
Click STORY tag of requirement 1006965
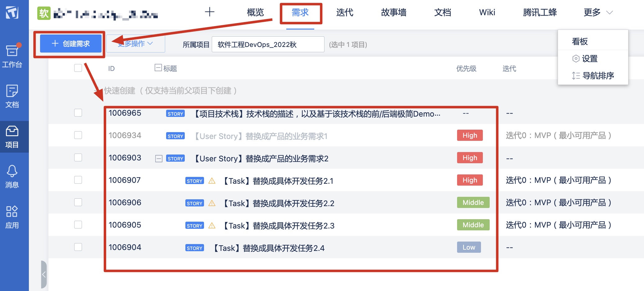click(x=175, y=114)
